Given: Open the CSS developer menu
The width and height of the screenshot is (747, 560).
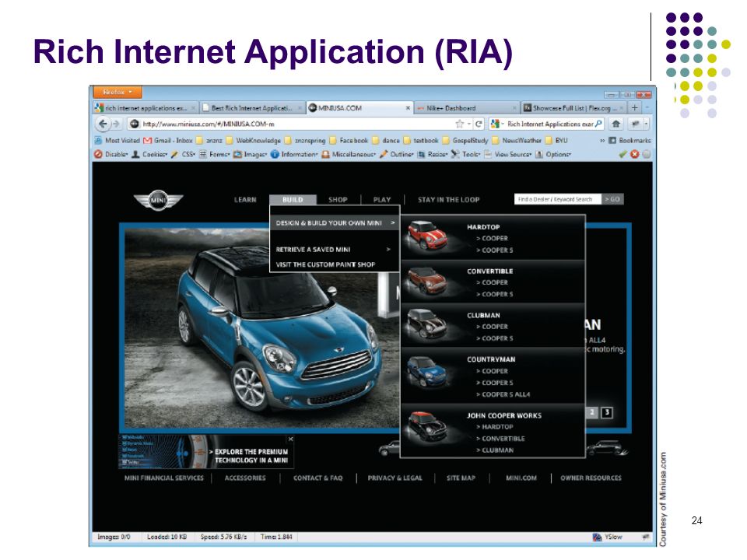Looking at the screenshot, I should (184, 154).
